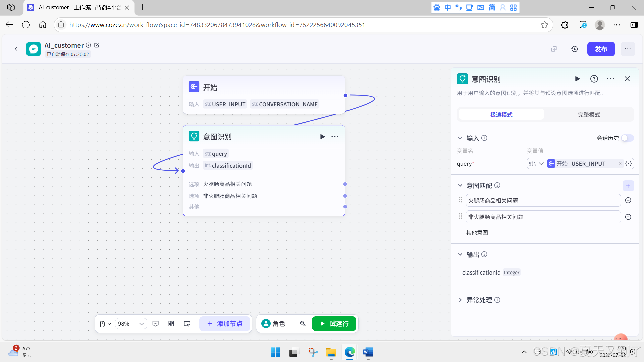Toggle the minimap icon in toolbar

[x=187, y=324]
